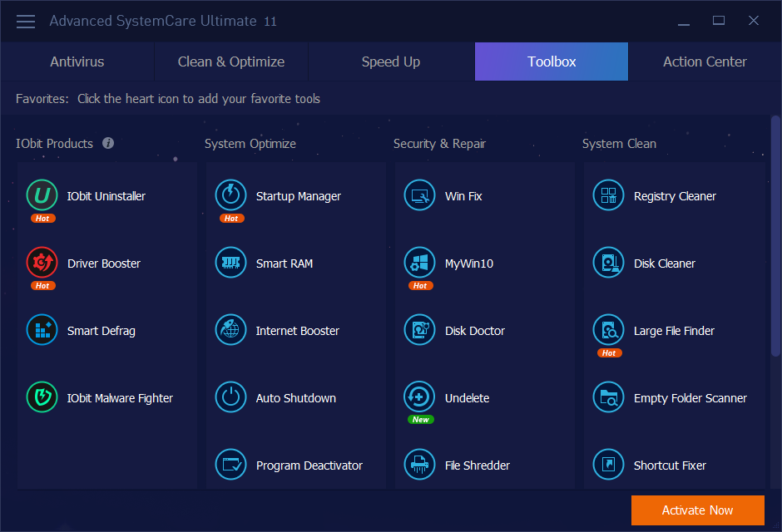782x532 pixels.
Task: Click the Win Fix label
Action: (463, 196)
